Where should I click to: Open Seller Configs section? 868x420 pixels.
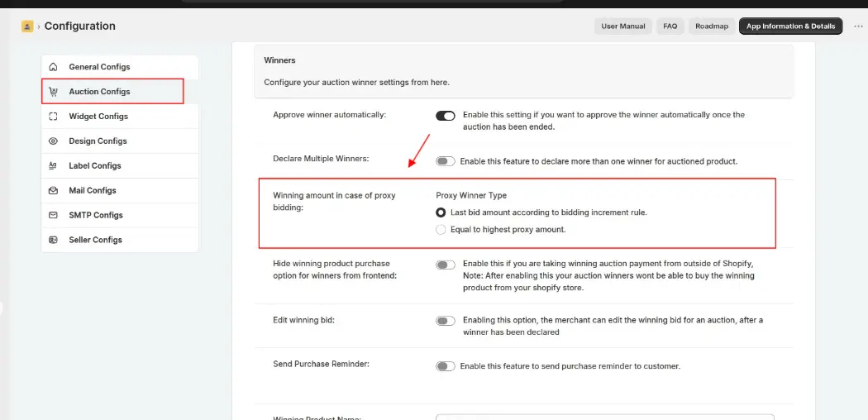[120, 240]
